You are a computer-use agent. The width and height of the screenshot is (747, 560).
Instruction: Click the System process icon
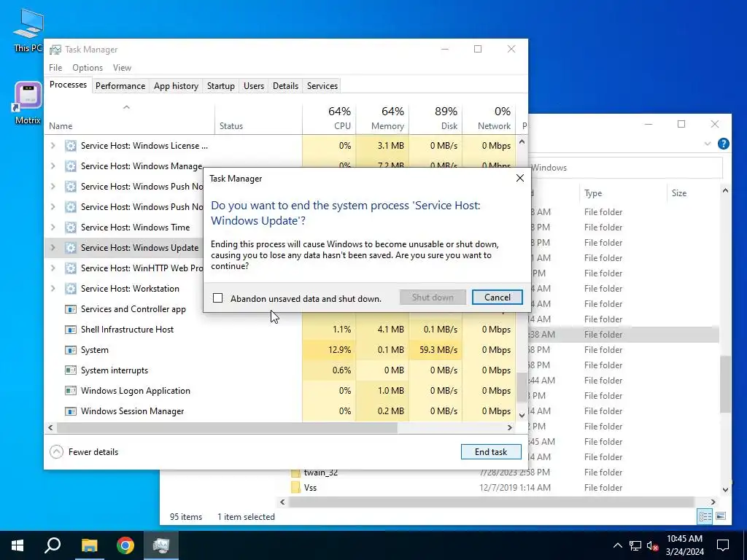pyautogui.click(x=71, y=350)
